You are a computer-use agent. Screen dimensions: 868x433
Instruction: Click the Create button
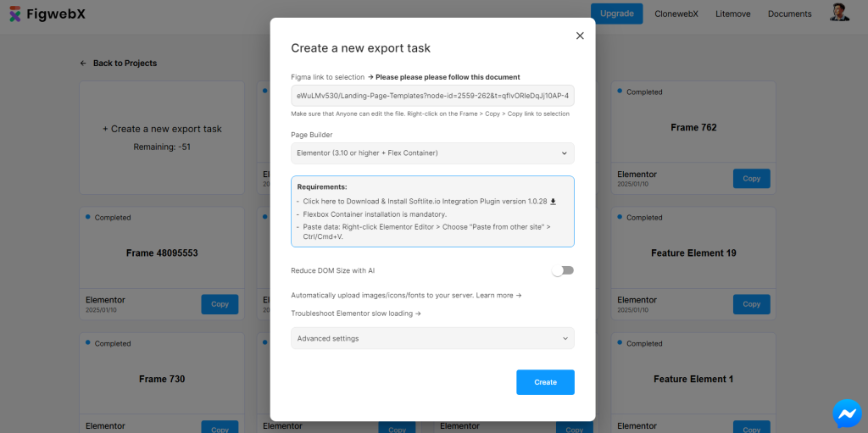pyautogui.click(x=545, y=382)
